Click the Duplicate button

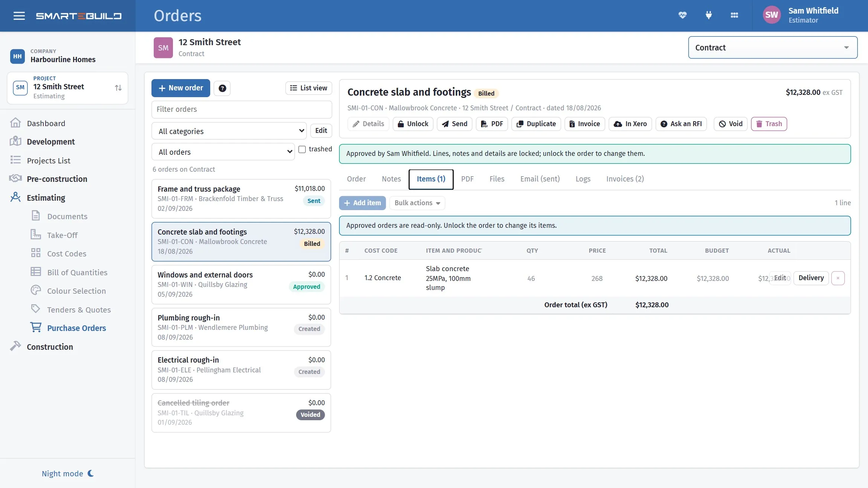coord(536,124)
